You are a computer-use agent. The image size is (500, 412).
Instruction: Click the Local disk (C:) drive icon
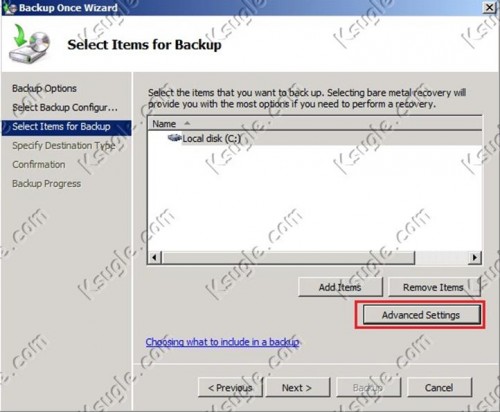(x=174, y=138)
